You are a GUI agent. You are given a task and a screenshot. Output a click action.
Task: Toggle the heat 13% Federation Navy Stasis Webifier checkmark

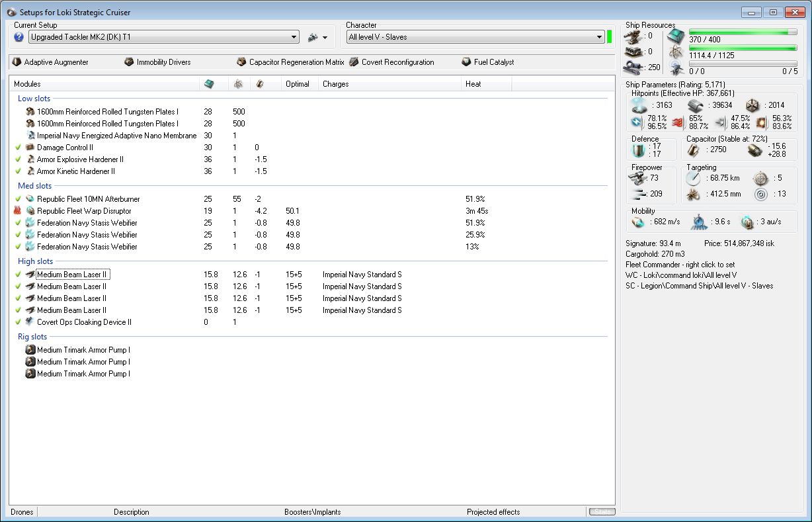click(18, 247)
